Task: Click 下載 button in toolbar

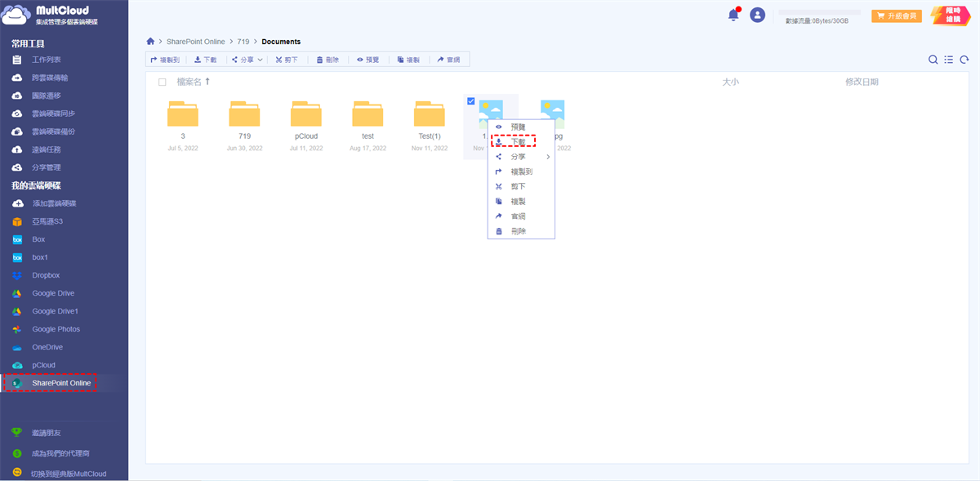Action: tap(206, 60)
